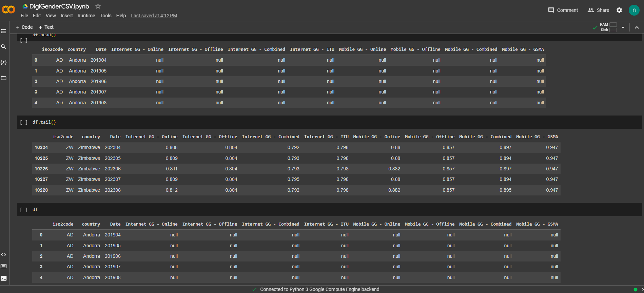Screen dimensions: 644x293
Task: Click the value 0.808 in tail table
Action: [x=172, y=147]
